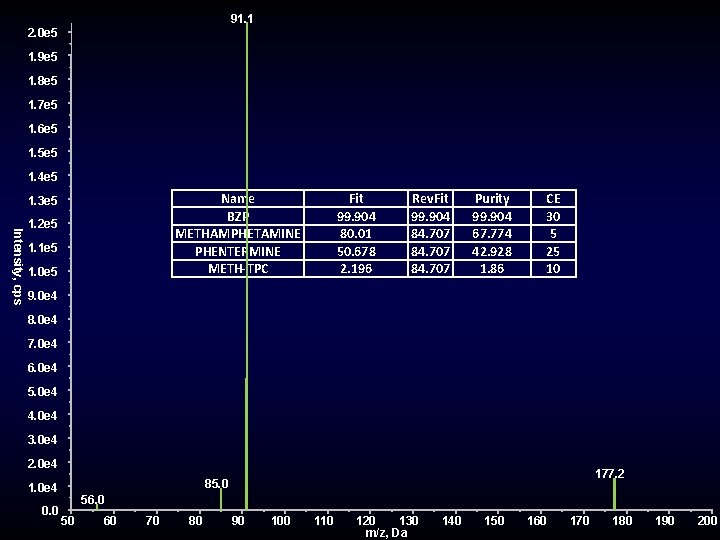
Task: Select the PHENTERMINE name cell
Action: click(x=238, y=251)
